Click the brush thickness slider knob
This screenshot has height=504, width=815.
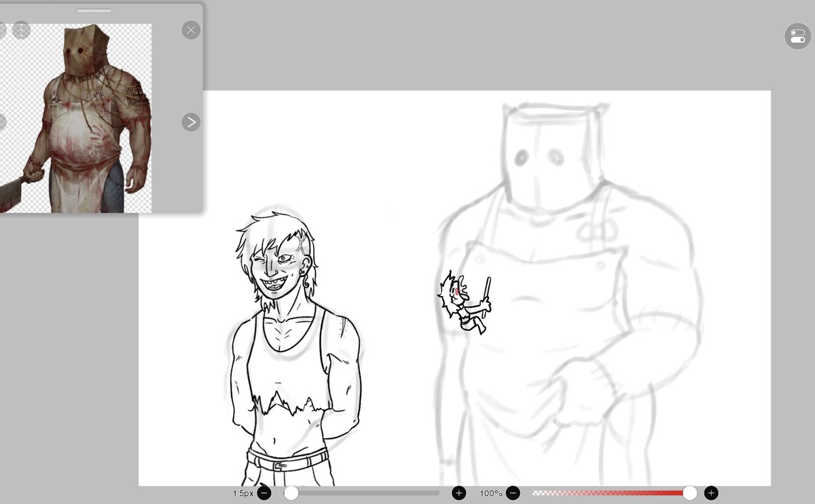(x=291, y=493)
